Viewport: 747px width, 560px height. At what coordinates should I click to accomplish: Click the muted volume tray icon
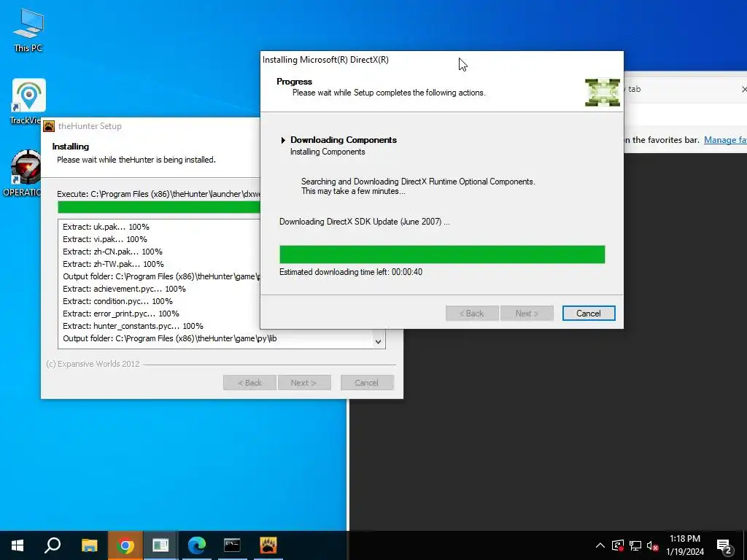coord(652,545)
